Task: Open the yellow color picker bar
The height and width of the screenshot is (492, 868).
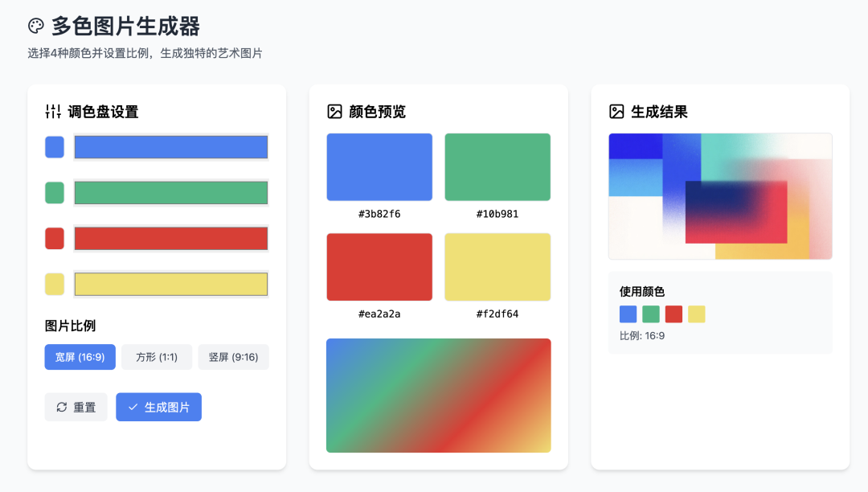Action: (x=171, y=284)
